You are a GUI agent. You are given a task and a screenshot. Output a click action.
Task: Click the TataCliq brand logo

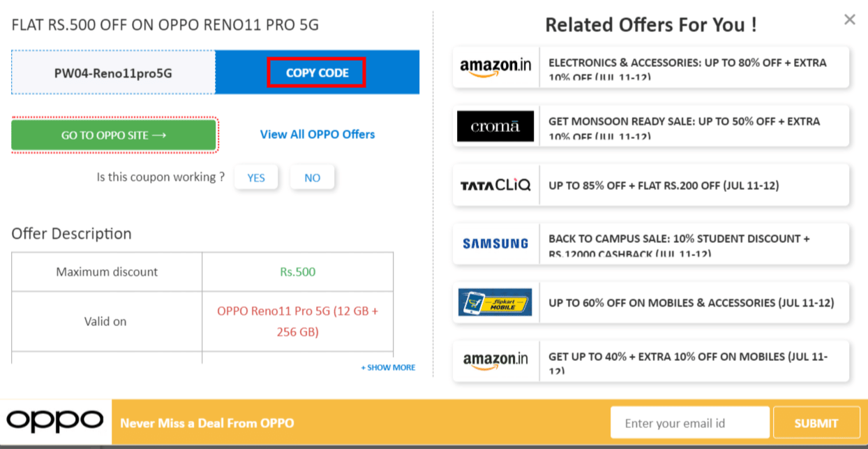(x=495, y=185)
